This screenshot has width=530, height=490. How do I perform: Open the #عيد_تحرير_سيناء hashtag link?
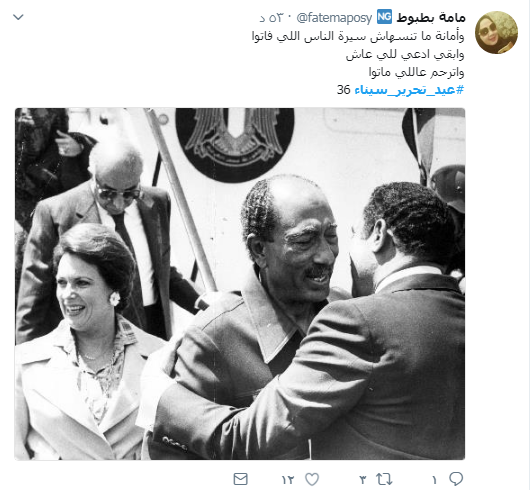point(409,90)
